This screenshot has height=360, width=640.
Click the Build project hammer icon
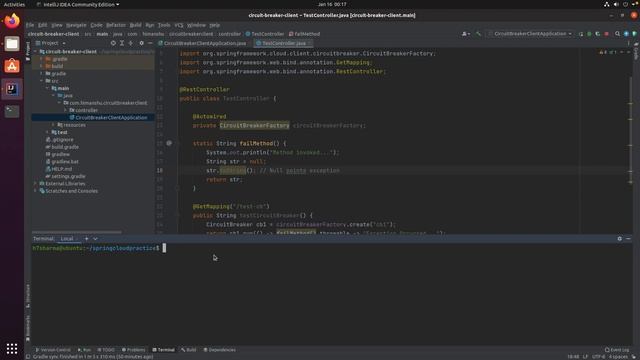(x=478, y=34)
